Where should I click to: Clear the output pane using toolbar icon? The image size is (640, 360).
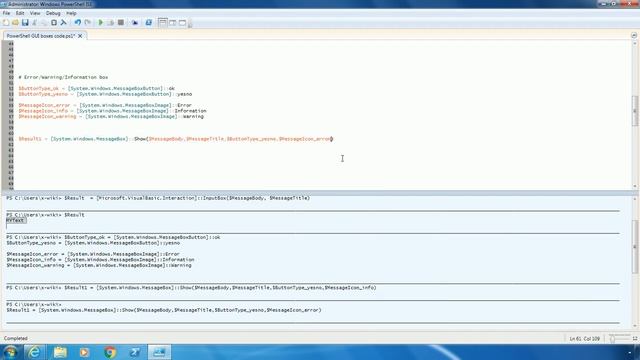pyautogui.click(x=64, y=23)
